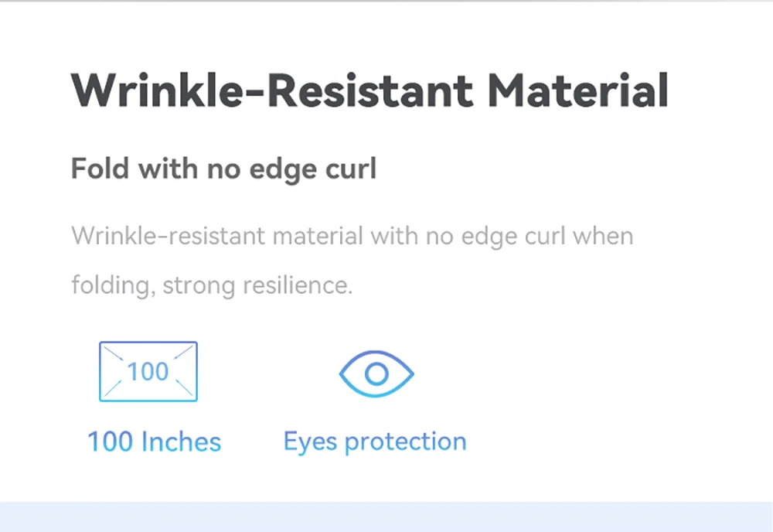Click the 'Fold with no edge curl' subheading
The width and height of the screenshot is (773, 532).
click(224, 169)
